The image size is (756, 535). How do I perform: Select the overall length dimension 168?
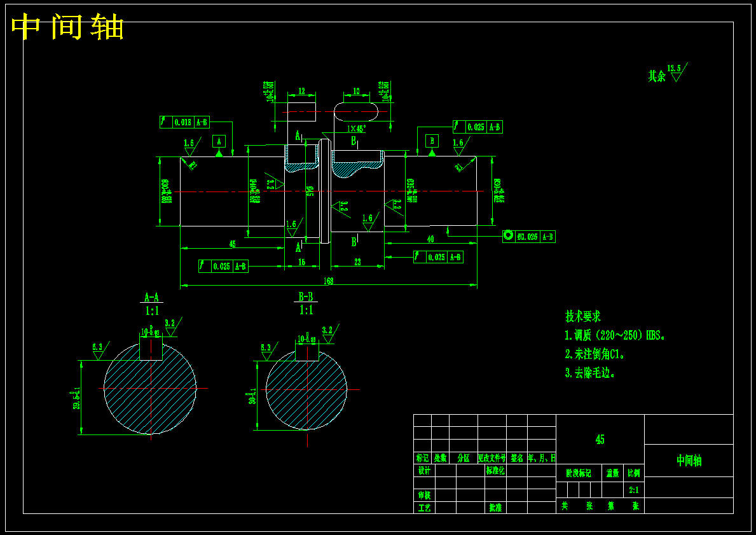328,281
